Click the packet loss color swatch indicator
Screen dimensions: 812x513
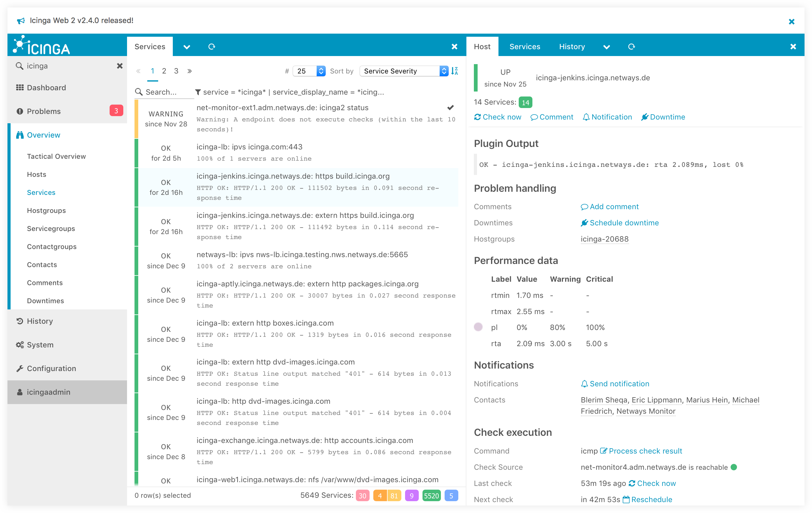479,327
